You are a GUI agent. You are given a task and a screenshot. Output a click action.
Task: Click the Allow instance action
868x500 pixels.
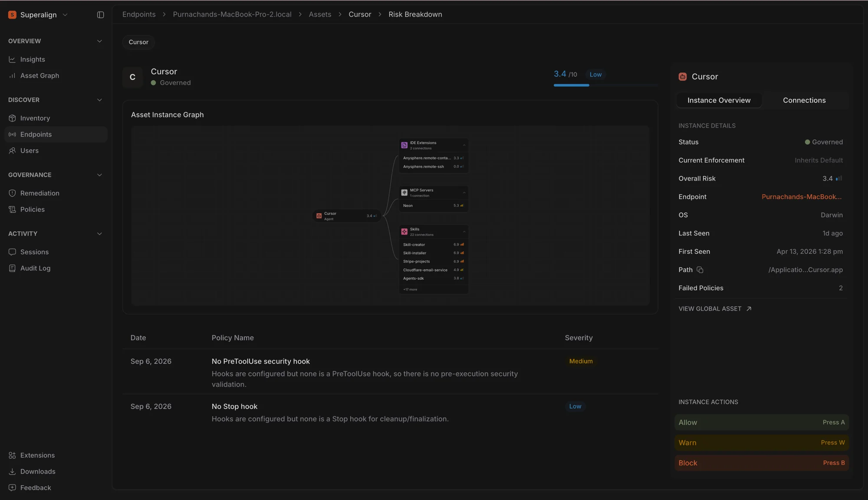coord(761,422)
